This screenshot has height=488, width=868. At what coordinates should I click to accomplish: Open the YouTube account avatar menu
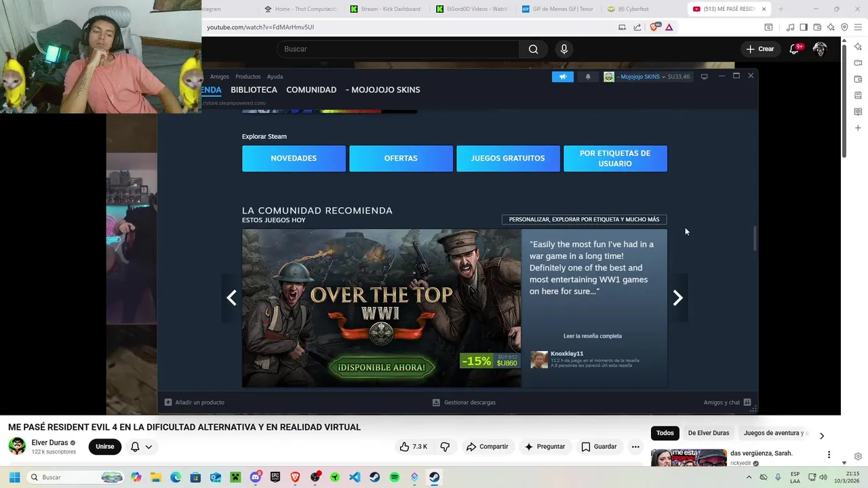click(820, 49)
